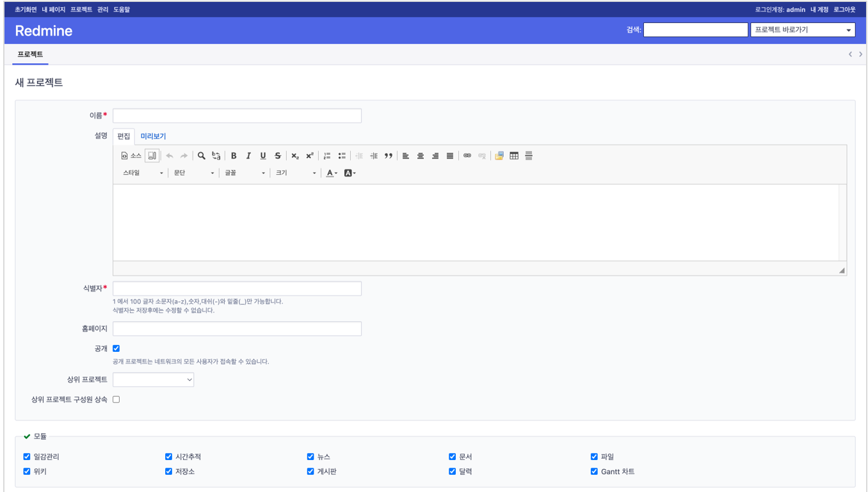Image resolution: width=868 pixels, height=492 pixels.
Task: Select the 프로젝트 tab below header
Action: (30, 54)
